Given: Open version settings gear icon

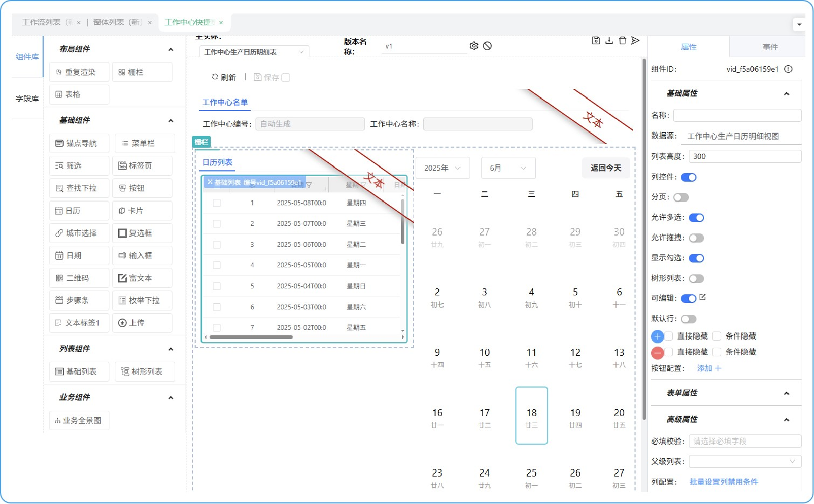Looking at the screenshot, I should click(474, 46).
